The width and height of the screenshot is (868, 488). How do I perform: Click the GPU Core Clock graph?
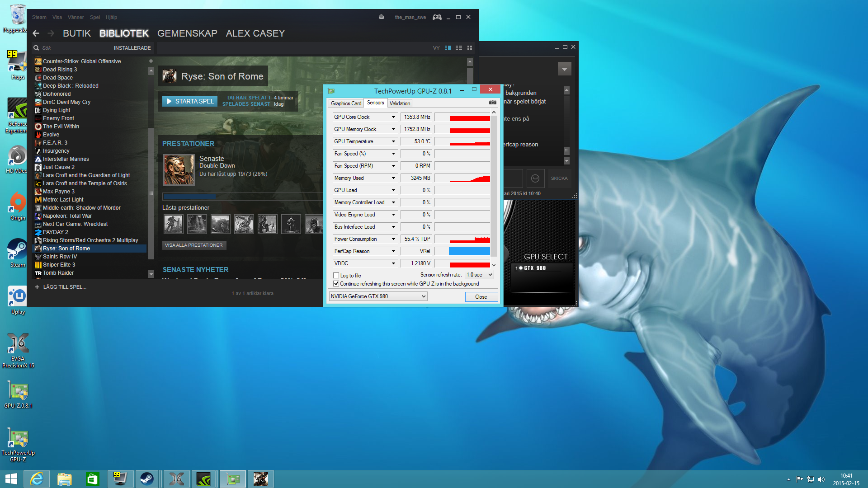tap(462, 117)
